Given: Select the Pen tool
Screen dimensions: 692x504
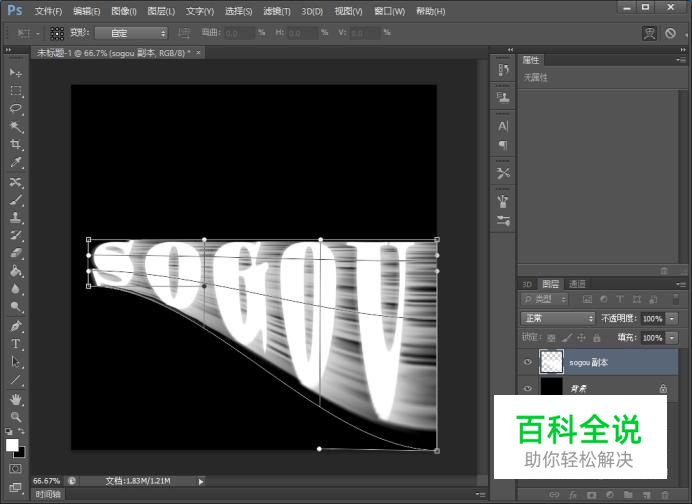Looking at the screenshot, I should 16,326.
